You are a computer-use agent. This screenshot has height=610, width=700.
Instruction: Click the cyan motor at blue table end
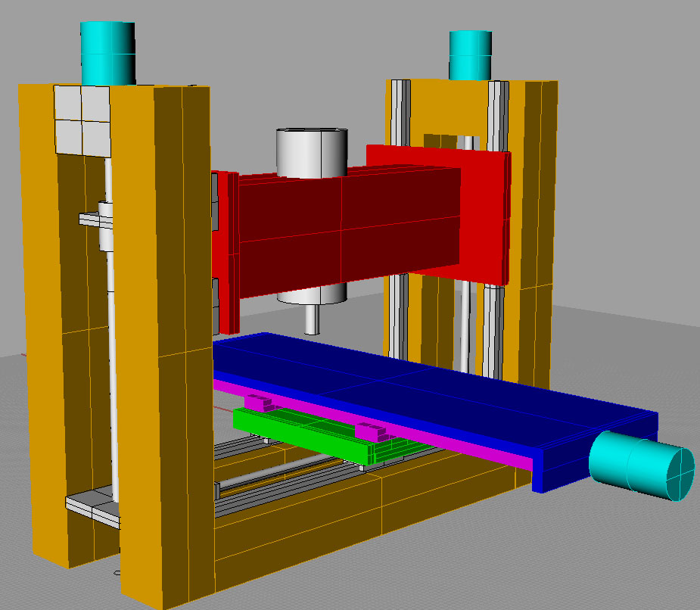point(642,465)
